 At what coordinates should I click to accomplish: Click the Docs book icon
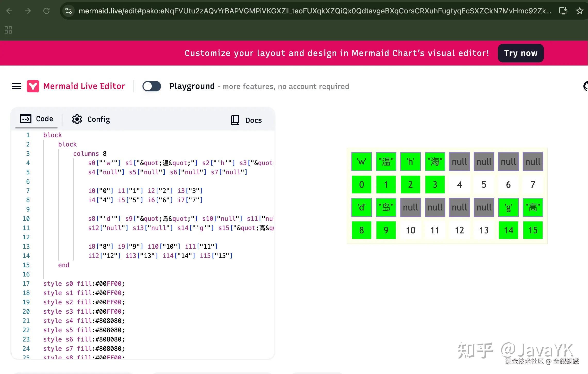pos(235,120)
